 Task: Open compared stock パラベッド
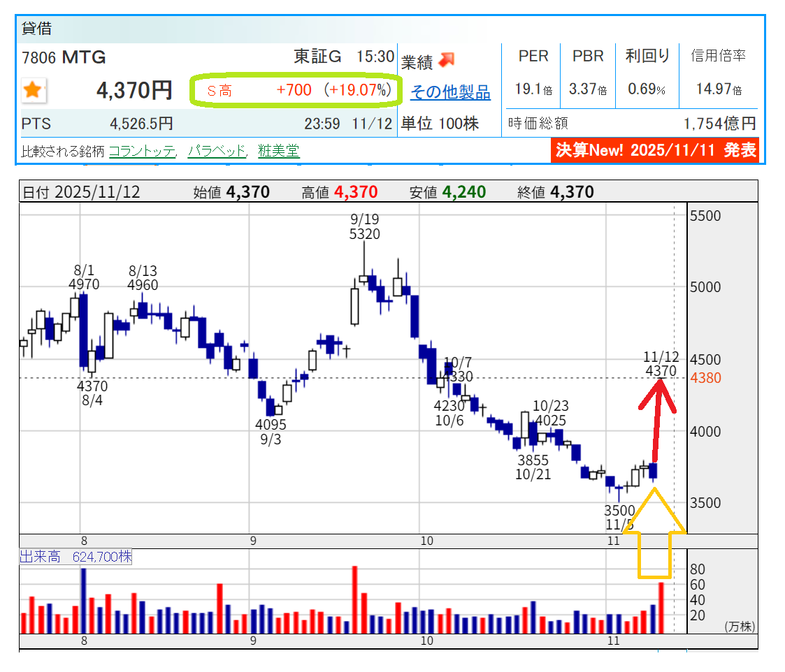(216, 151)
